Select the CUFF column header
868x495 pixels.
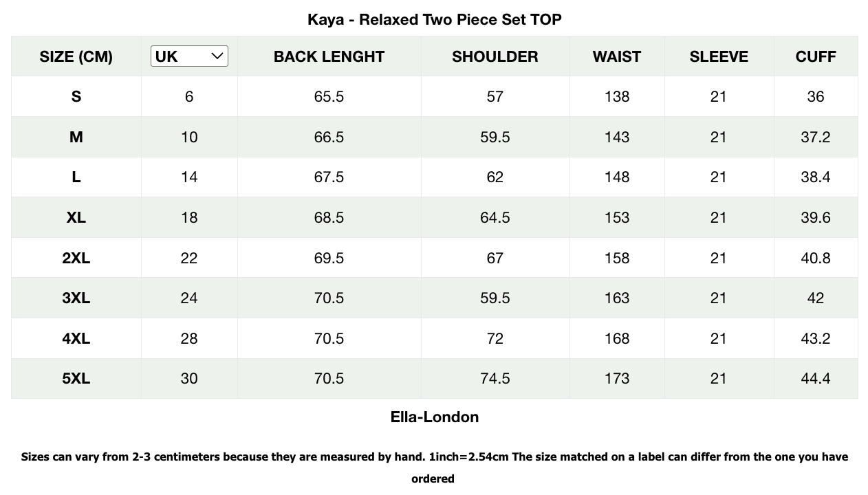point(816,56)
